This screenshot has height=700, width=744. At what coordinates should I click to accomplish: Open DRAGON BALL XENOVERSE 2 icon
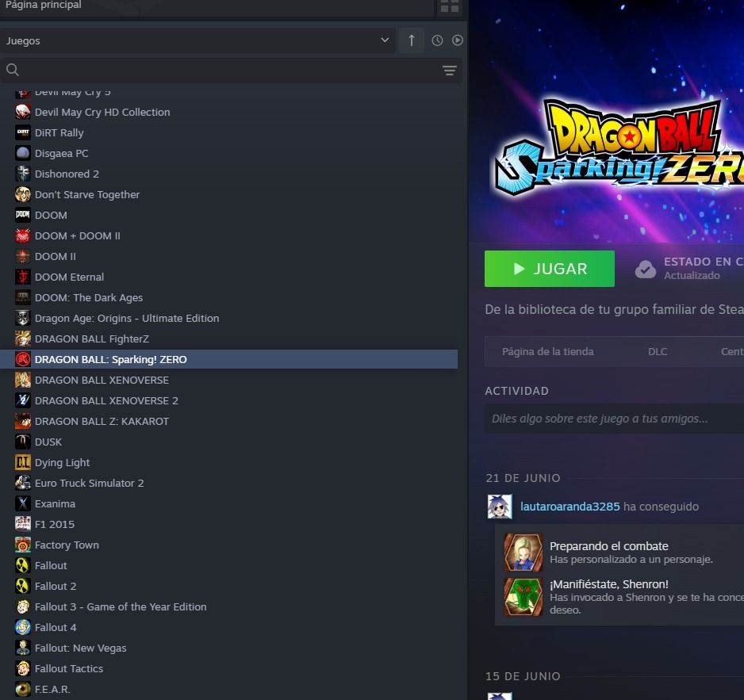23,401
